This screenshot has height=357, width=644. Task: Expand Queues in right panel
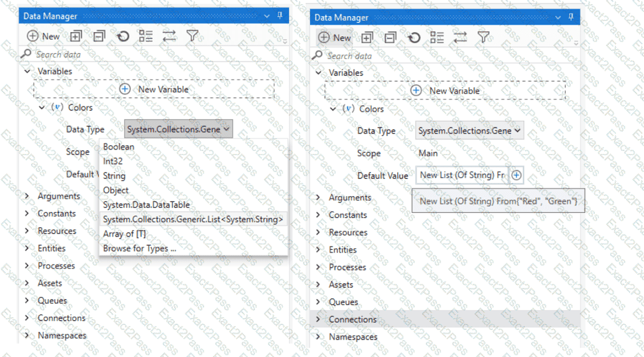[x=318, y=302]
